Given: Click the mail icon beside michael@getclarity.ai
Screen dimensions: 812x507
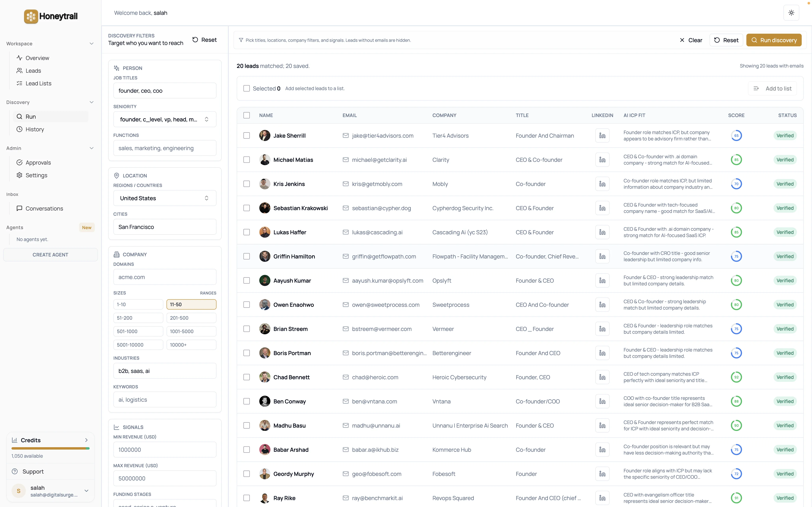Looking at the screenshot, I should pyautogui.click(x=346, y=160).
